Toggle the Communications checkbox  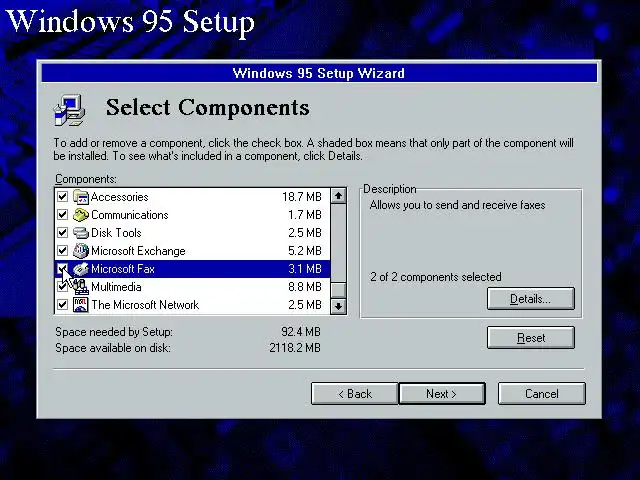62,215
